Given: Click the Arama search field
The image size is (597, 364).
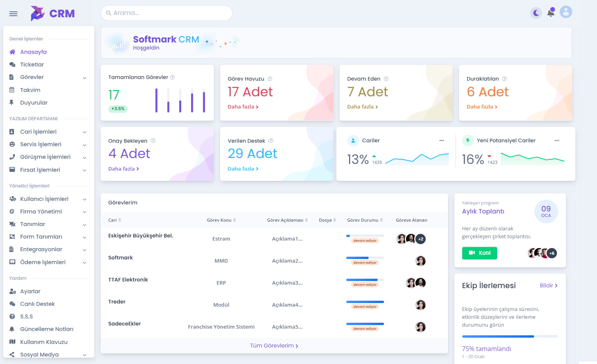Looking at the screenshot, I should coord(167,13).
